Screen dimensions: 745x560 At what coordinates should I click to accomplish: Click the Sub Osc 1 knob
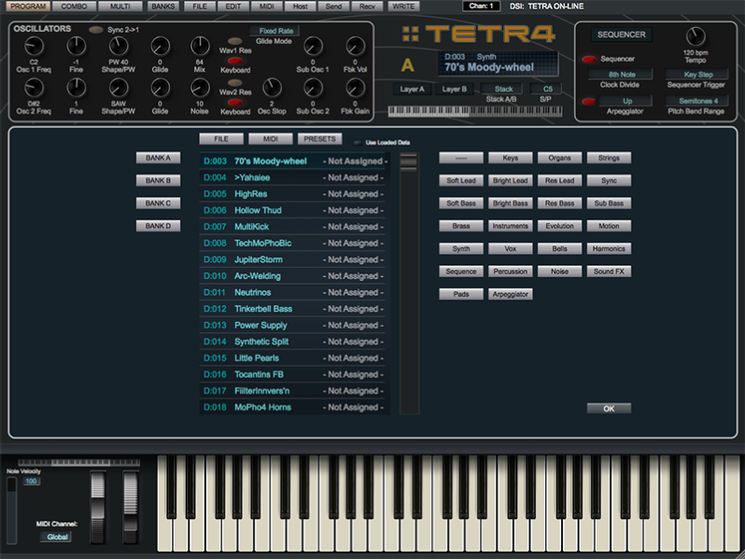tap(313, 46)
